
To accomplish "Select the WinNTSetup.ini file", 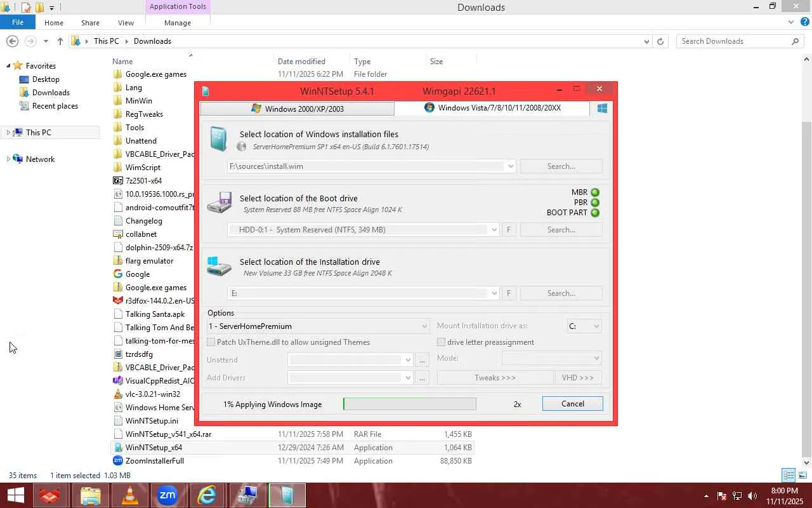I will (152, 421).
